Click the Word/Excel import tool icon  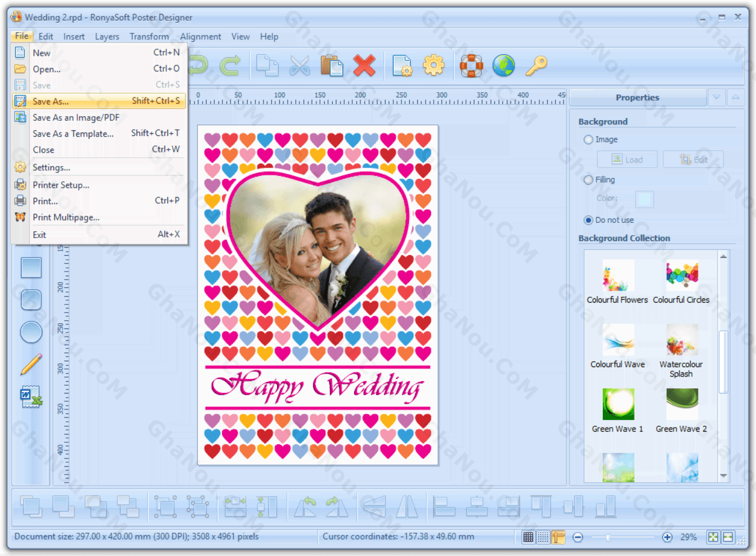tap(31, 396)
